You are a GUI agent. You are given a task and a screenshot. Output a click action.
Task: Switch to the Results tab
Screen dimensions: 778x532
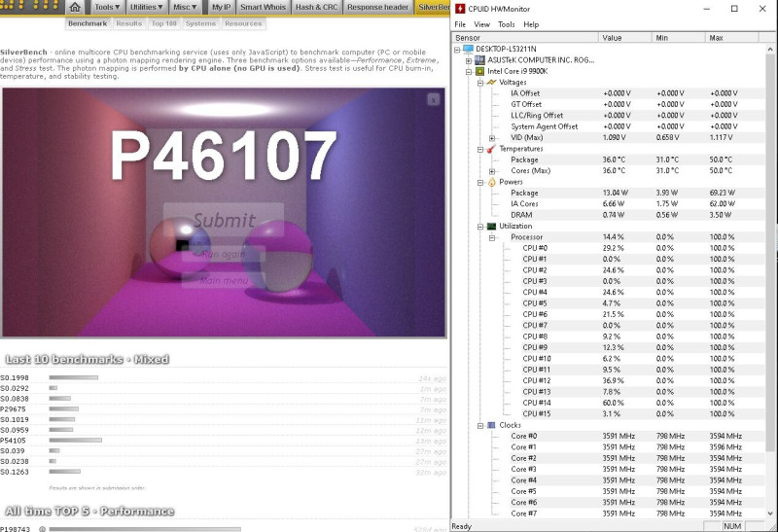pos(129,23)
